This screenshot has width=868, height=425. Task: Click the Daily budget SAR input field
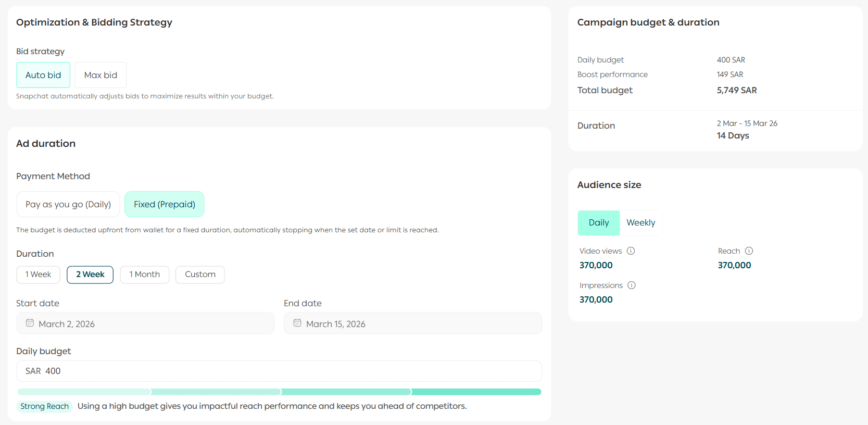279,371
